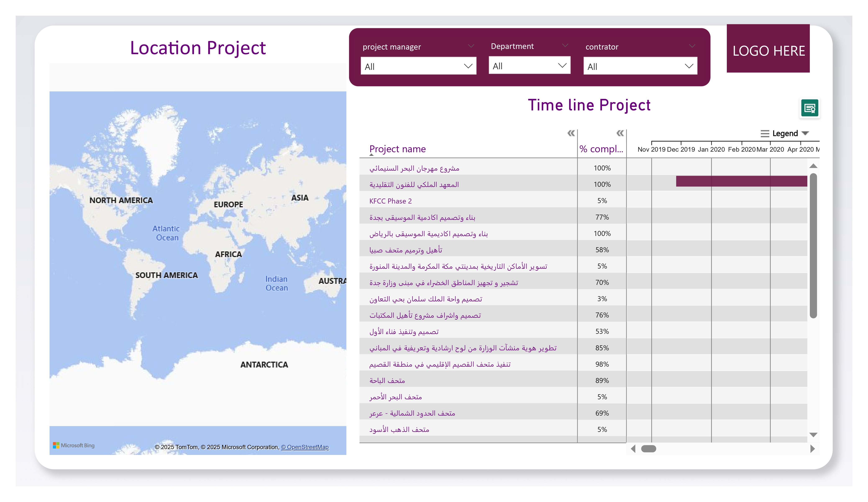Click the timeline scroll-left arrow
Image resolution: width=868 pixels, height=502 pixels.
[x=633, y=449]
